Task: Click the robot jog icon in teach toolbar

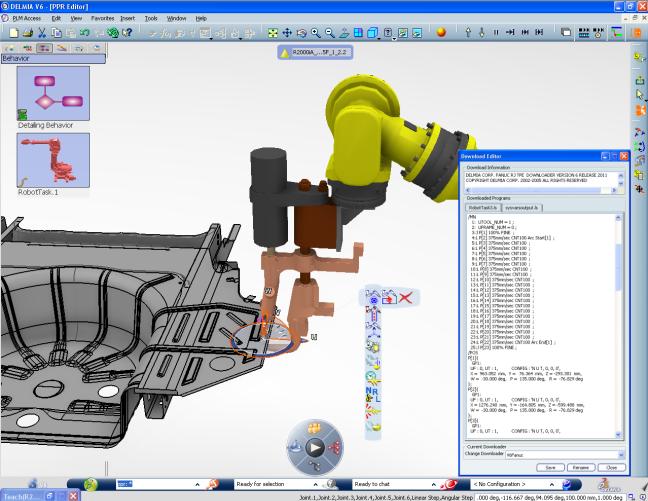Action: pos(373,297)
